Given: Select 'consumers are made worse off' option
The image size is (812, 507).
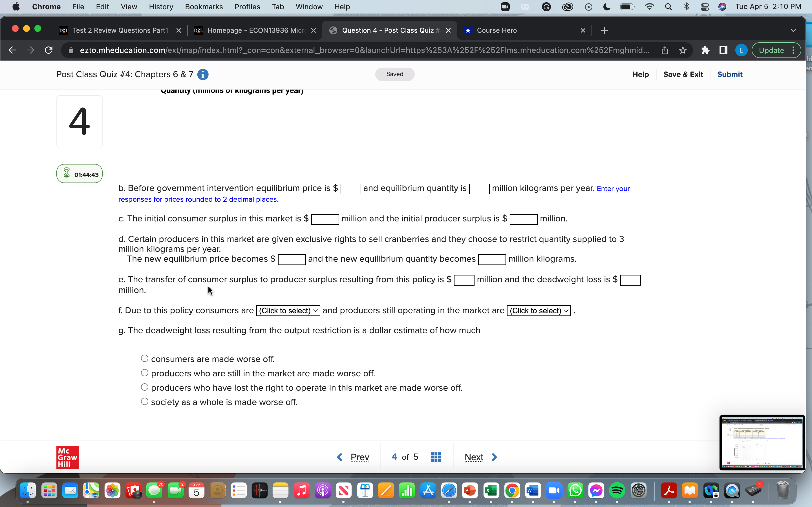Looking at the screenshot, I should pyautogui.click(x=144, y=358).
